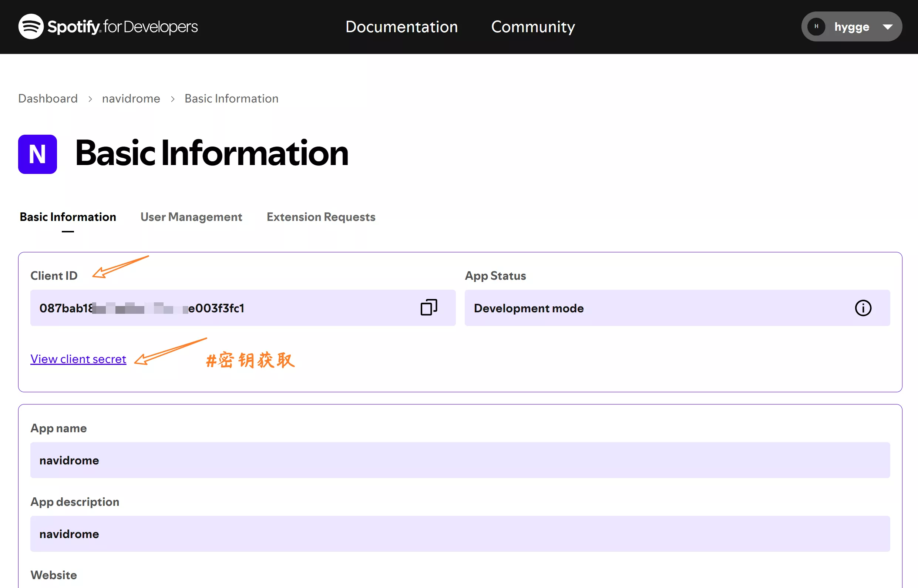Screen dimensions: 918x588
Task: Copy the Client ID with copy icon
Action: point(428,308)
